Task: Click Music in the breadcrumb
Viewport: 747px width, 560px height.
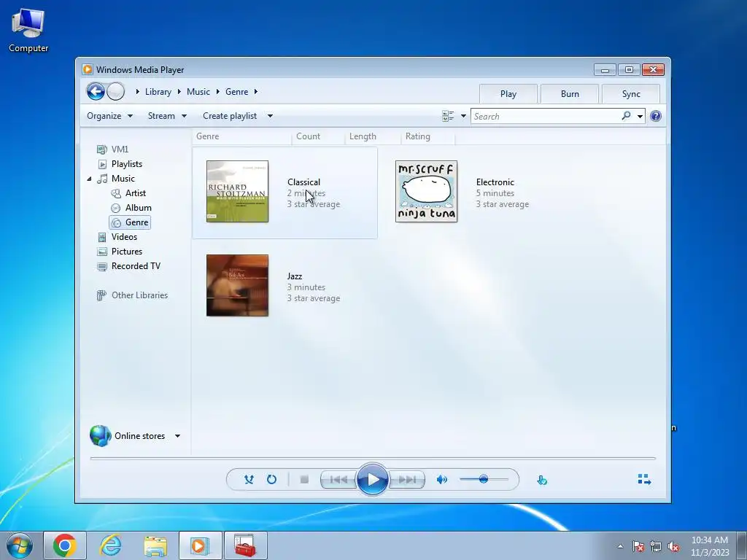Action: coord(198,91)
